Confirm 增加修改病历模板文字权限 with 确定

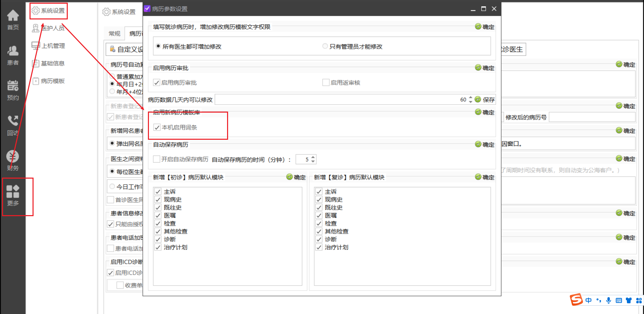485,27
